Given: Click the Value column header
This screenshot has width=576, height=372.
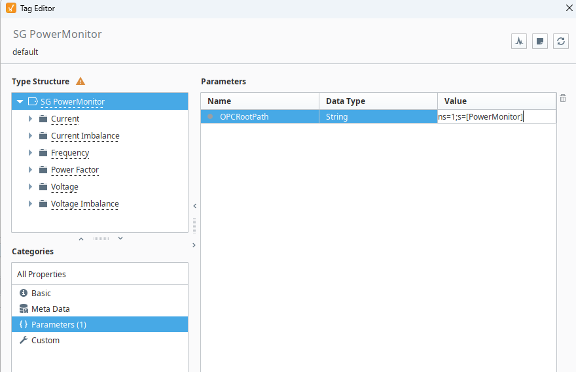Looking at the screenshot, I should (497, 101).
